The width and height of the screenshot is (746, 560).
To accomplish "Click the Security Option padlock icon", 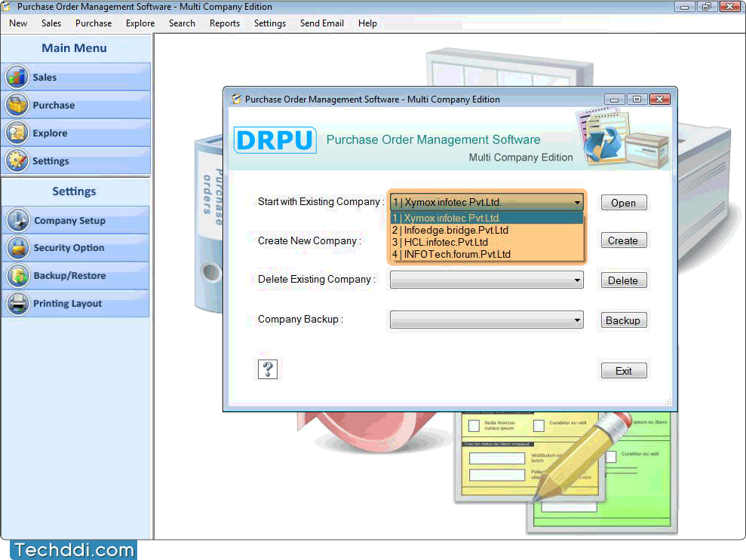I will click(x=18, y=248).
